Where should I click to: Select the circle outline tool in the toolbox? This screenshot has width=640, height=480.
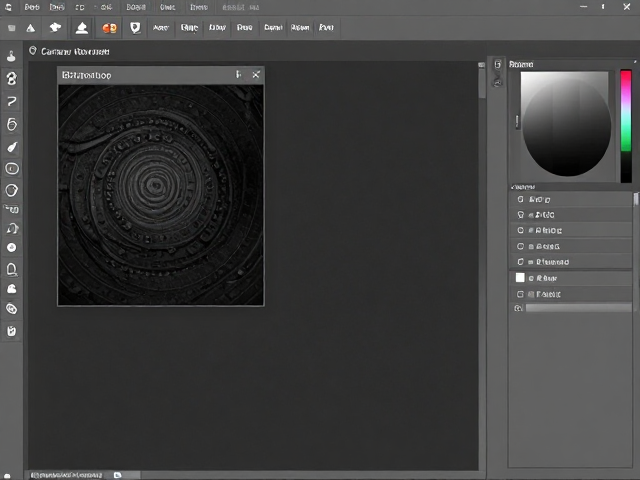point(11,190)
